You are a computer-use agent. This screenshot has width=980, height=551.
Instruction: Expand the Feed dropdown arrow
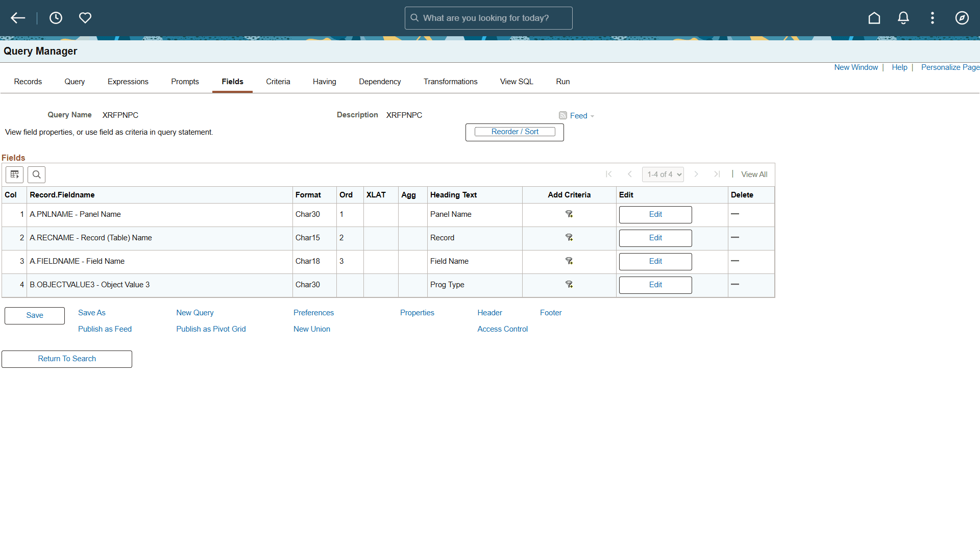coord(592,116)
